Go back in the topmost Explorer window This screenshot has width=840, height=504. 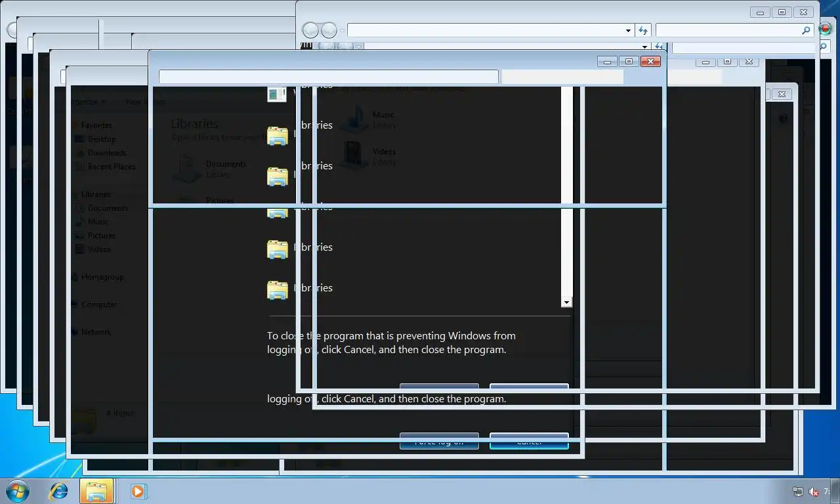click(310, 30)
